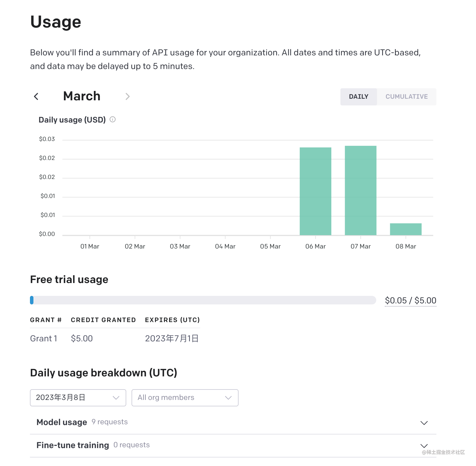Click the $5.00 credit granted value
The image size is (476, 466).
coord(82,338)
